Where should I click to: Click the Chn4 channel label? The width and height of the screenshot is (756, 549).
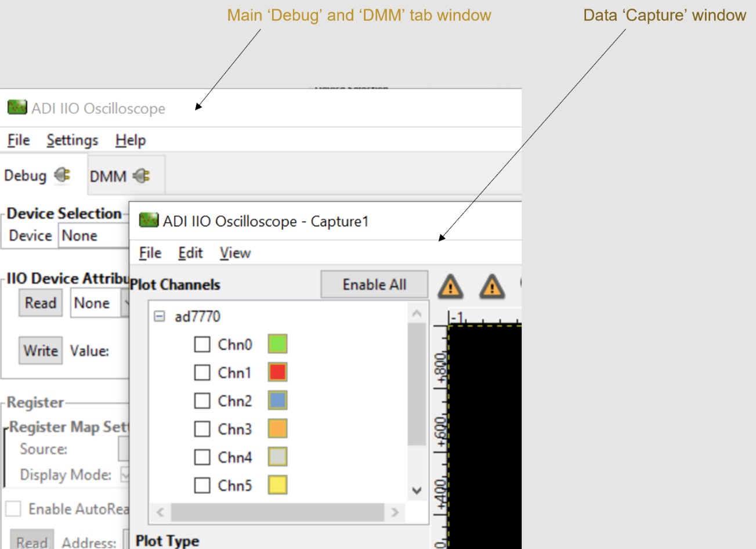pos(235,457)
